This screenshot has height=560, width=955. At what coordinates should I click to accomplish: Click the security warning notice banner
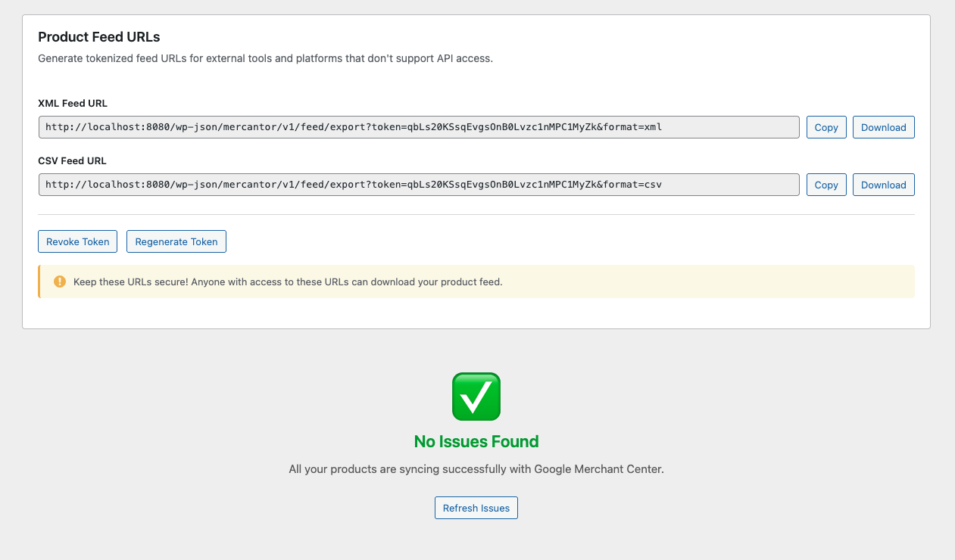[x=476, y=281]
